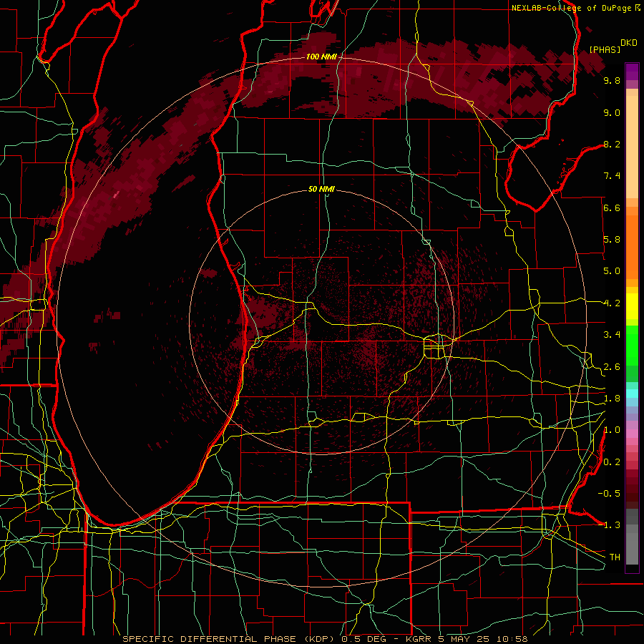Pick the bright yellow color bar segment
644x644 pixels.
[x=632, y=306]
